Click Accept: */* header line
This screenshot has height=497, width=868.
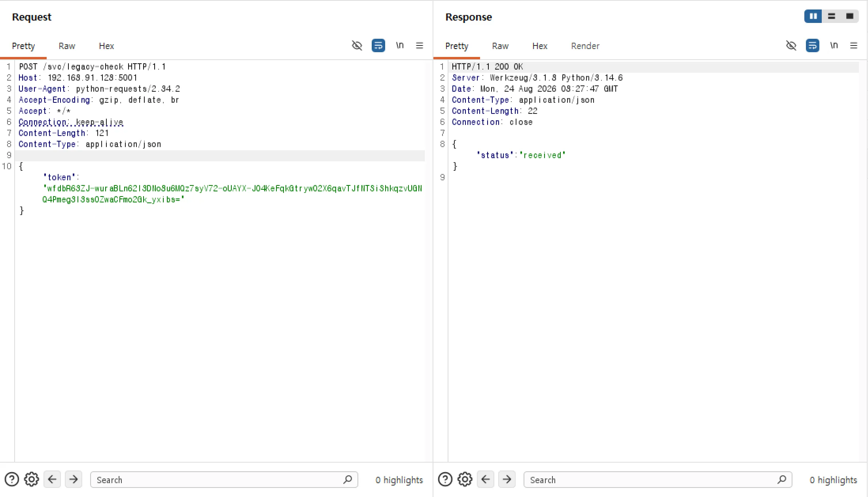pos(45,111)
